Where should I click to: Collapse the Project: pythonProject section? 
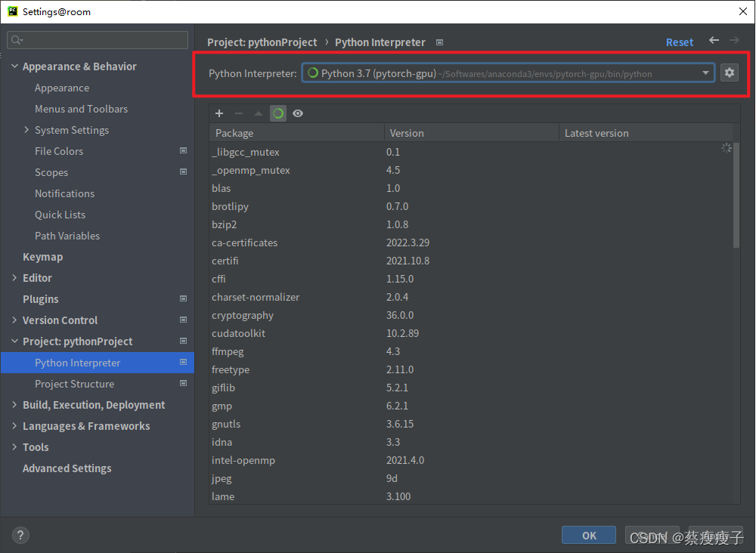click(14, 341)
